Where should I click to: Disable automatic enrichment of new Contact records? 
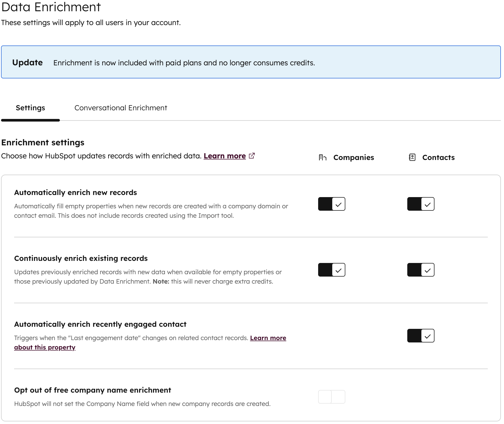click(421, 204)
